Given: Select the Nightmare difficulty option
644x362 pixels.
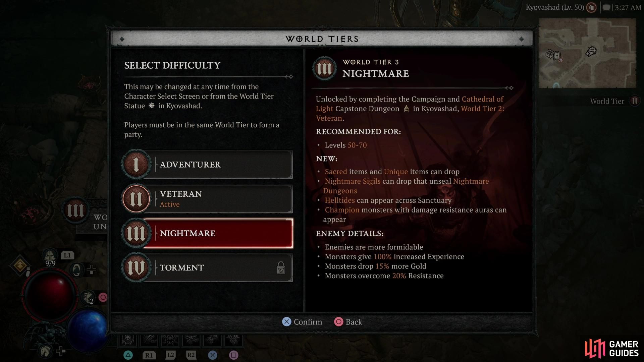Looking at the screenshot, I should tap(206, 233).
